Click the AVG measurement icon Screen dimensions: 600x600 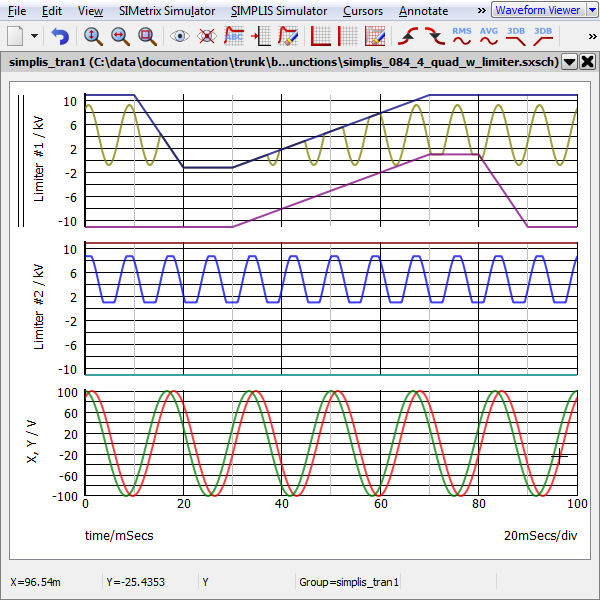coord(489,36)
